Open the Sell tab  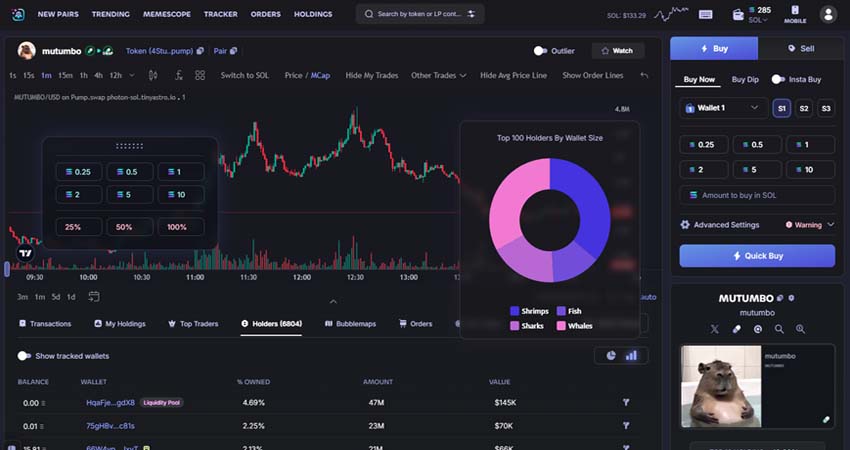click(x=800, y=48)
